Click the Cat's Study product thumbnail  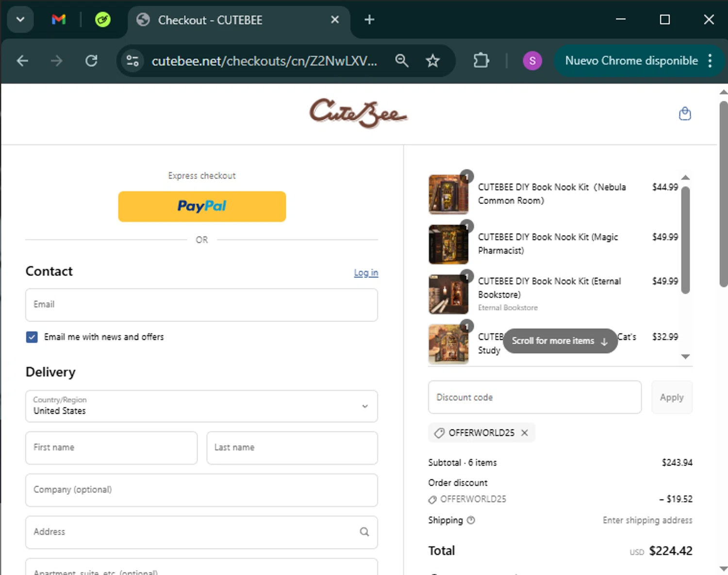coord(448,344)
